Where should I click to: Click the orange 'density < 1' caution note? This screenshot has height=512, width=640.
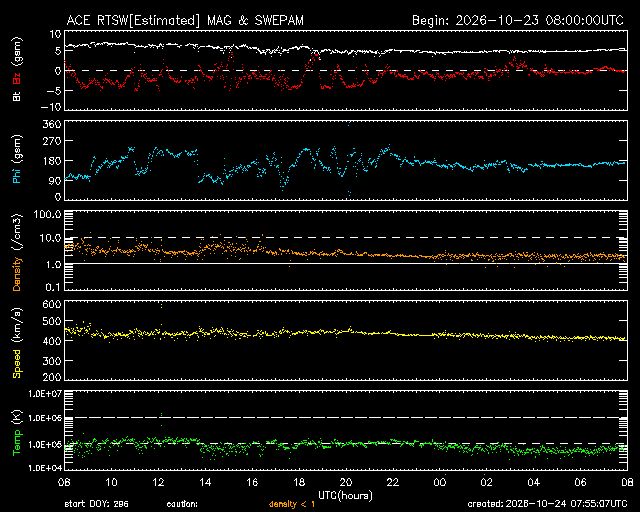click(292, 504)
